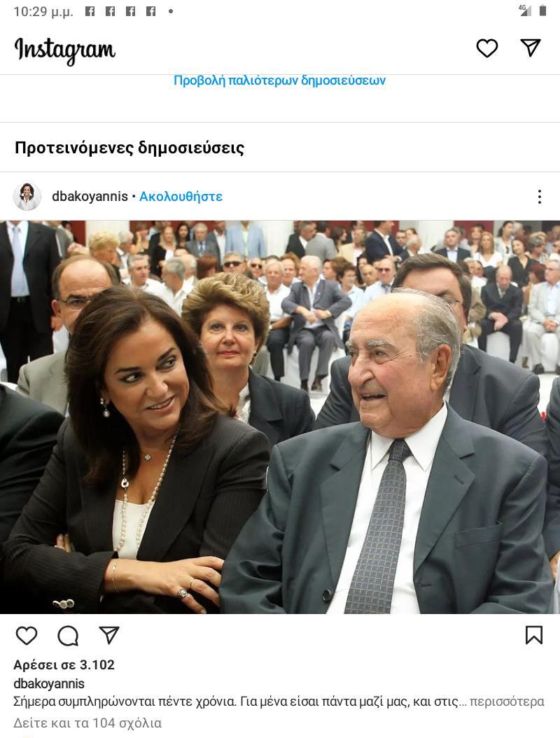This screenshot has width=560, height=738.
Task: Tap first Facebook notification icon in status bar
Action: point(90,11)
